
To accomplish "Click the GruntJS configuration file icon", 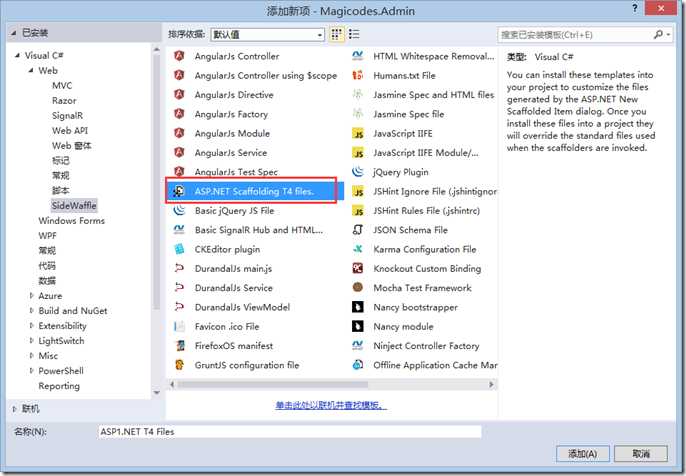I will point(179,365).
